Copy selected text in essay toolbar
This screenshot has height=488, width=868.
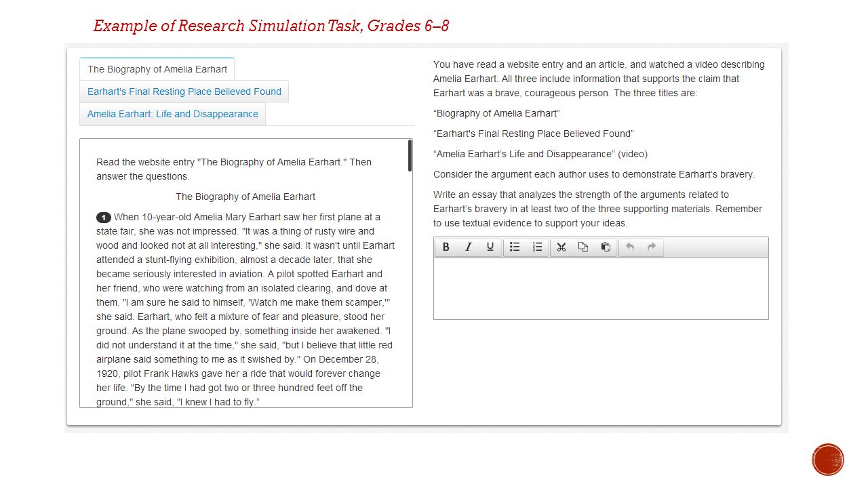(x=583, y=247)
